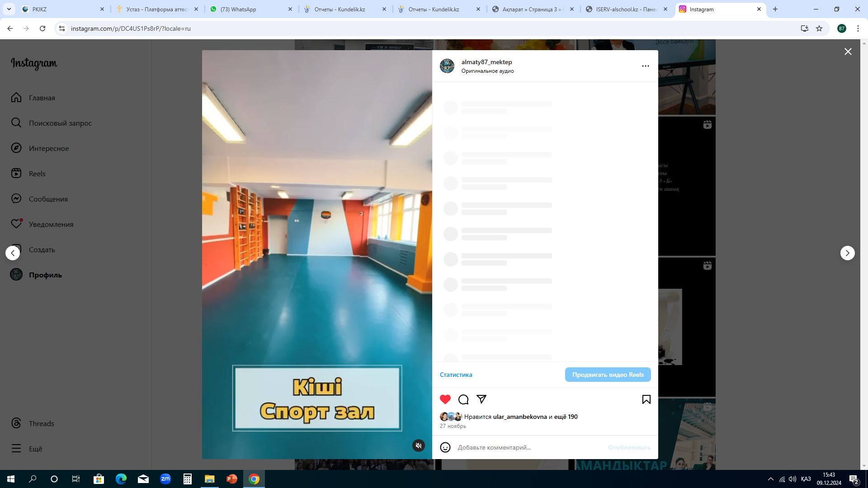View the list of 190 other likes
The height and width of the screenshot is (488, 868).
point(566,417)
